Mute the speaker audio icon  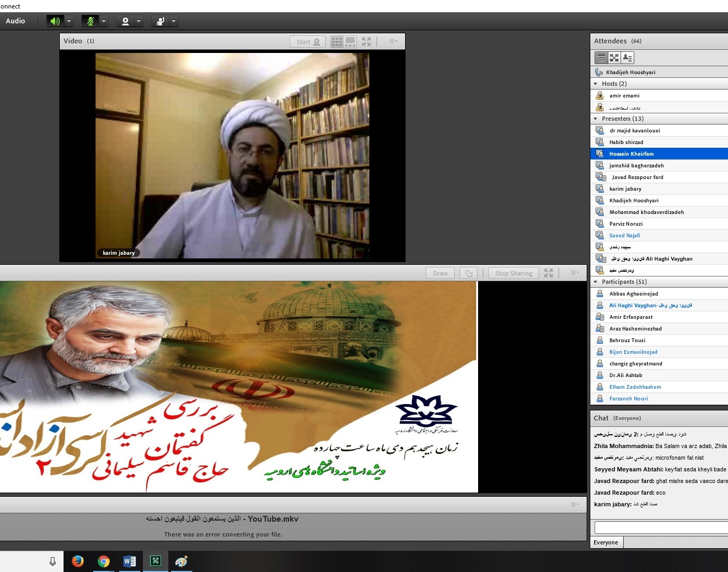click(55, 21)
